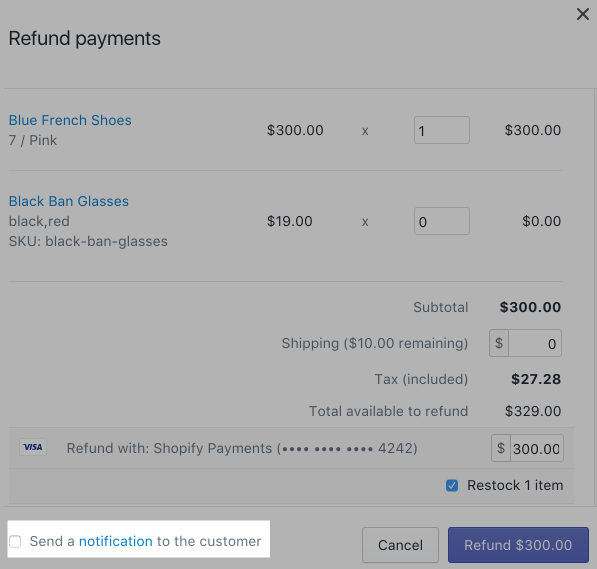Screen dimensions: 597x569
Task: Open the Black Ban Glasses product link
Action: (x=69, y=201)
